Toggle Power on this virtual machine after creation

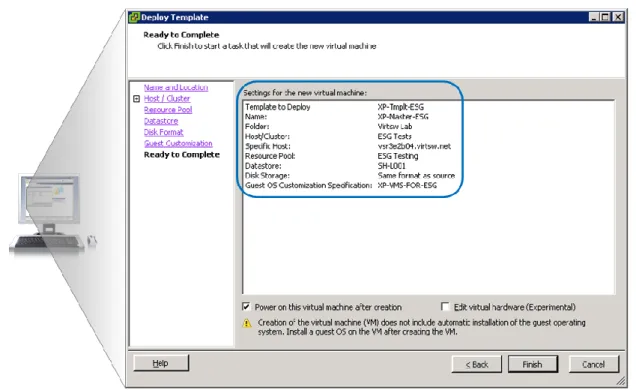pos(246,306)
